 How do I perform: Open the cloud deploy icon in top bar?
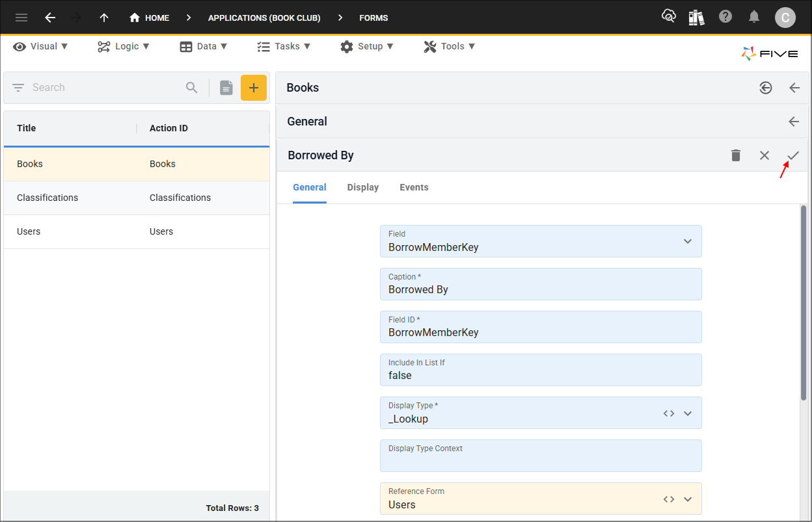(668, 17)
